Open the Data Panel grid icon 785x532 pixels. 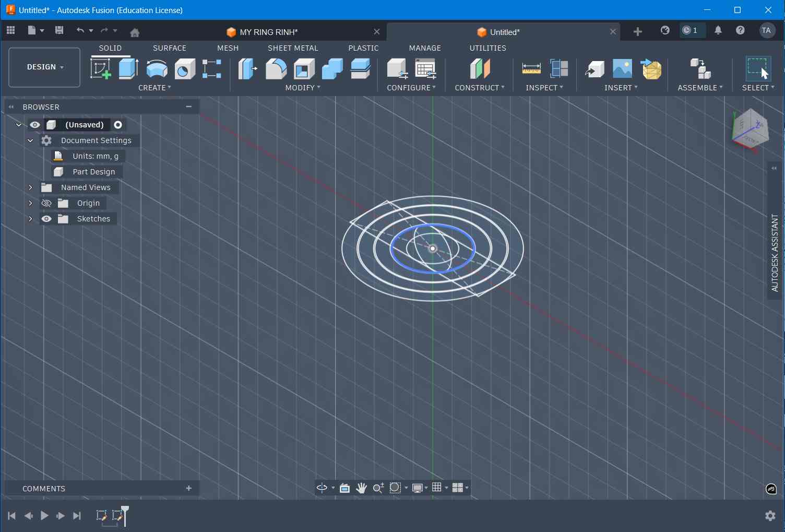10,30
